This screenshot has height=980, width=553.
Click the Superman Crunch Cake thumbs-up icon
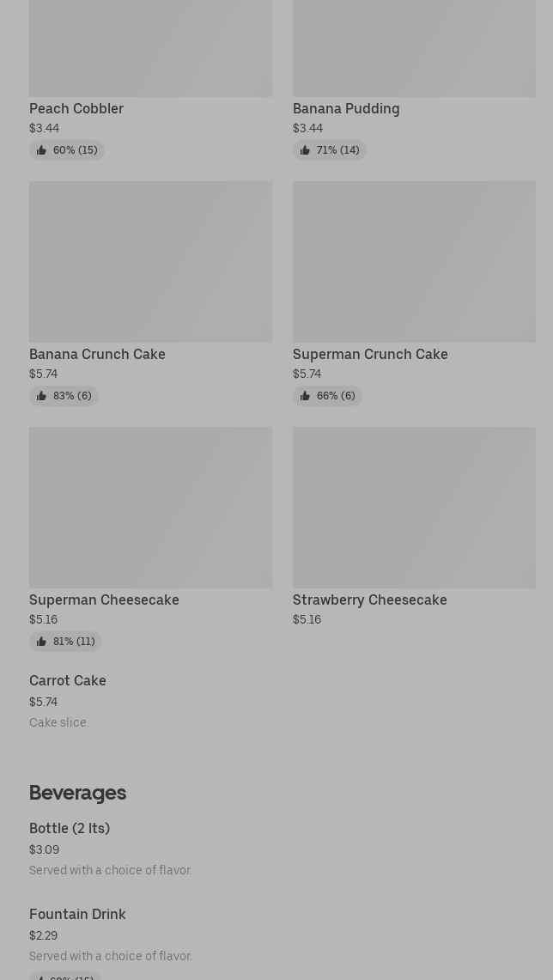(x=305, y=396)
